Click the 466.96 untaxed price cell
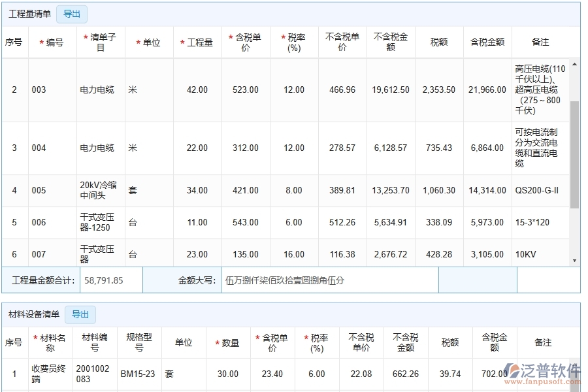The height and width of the screenshot is (392, 588). (342, 90)
